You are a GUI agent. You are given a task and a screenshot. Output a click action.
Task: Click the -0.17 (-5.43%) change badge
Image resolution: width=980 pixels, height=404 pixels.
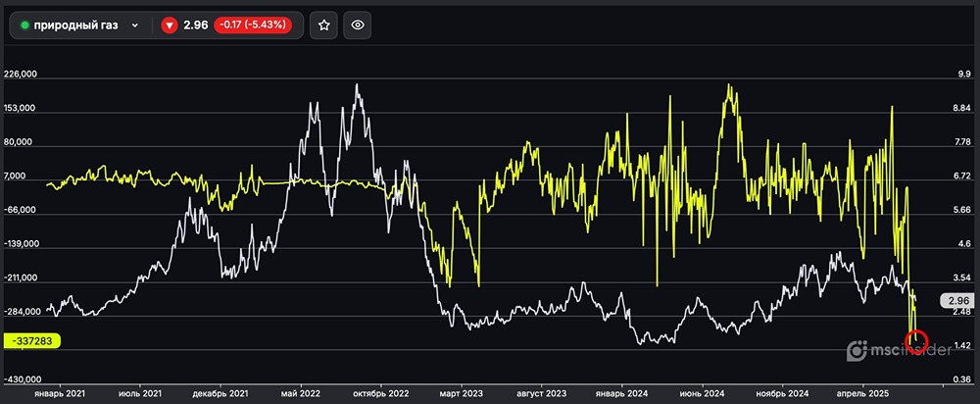pyautogui.click(x=253, y=25)
